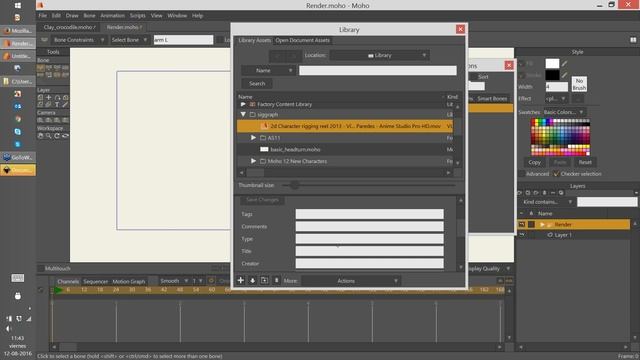
Task: Click the Delete Layer icon in Layers panel
Action: tap(544, 193)
